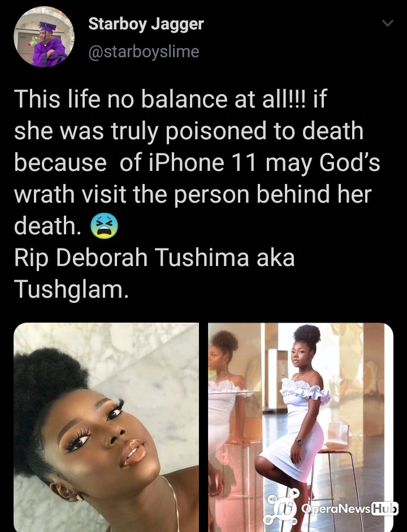Click the 'This life no balance' line
The image size is (407, 532).
click(x=170, y=99)
